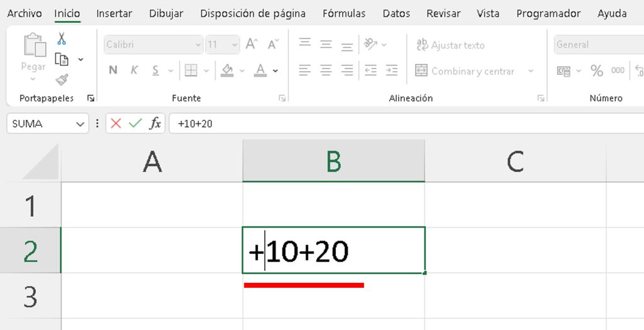Confirm the formula with the green checkmark

click(x=135, y=123)
